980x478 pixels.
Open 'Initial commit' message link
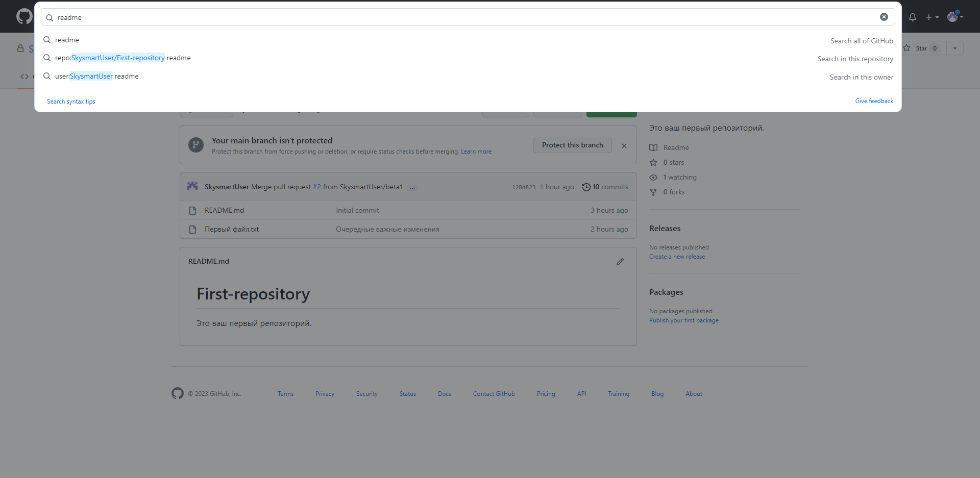coord(357,210)
